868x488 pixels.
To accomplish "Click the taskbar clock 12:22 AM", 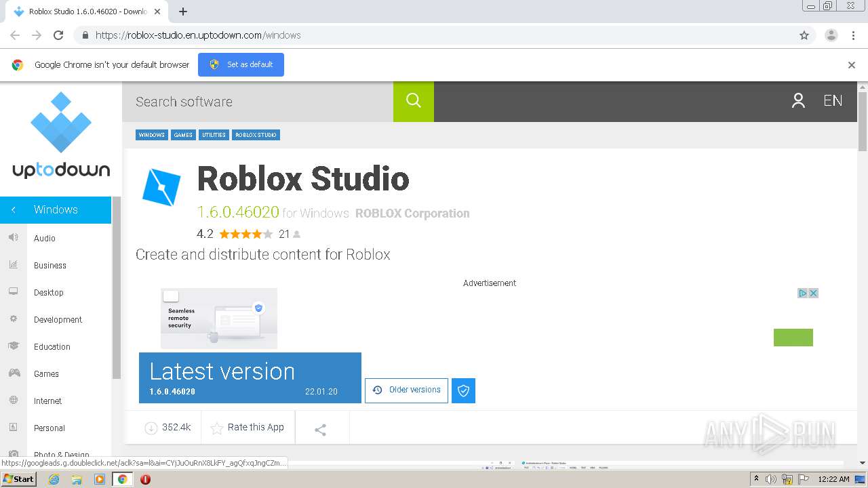I will [x=834, y=479].
